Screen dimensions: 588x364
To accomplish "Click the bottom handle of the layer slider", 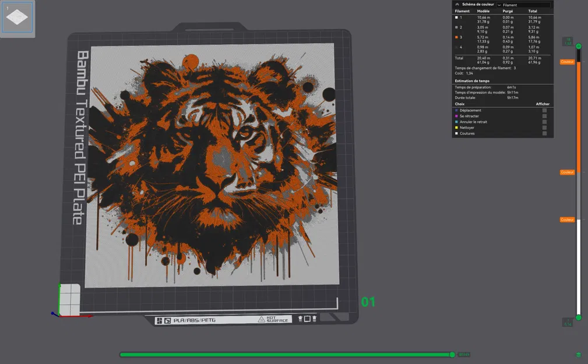I will pos(579,317).
